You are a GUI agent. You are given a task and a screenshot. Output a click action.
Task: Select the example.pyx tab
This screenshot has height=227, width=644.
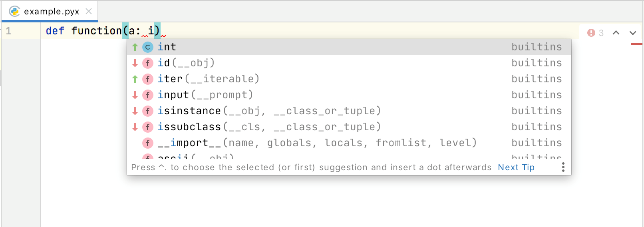coord(52,11)
